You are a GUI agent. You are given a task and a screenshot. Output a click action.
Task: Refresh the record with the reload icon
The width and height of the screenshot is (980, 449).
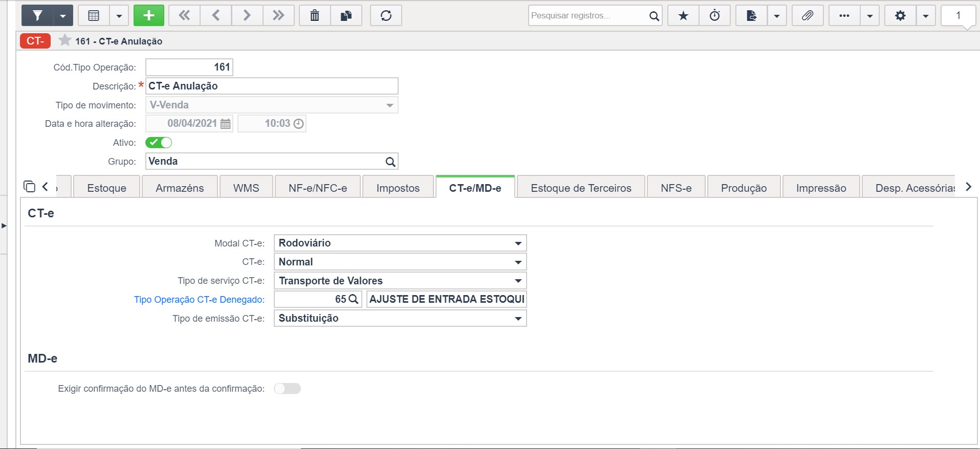(386, 15)
